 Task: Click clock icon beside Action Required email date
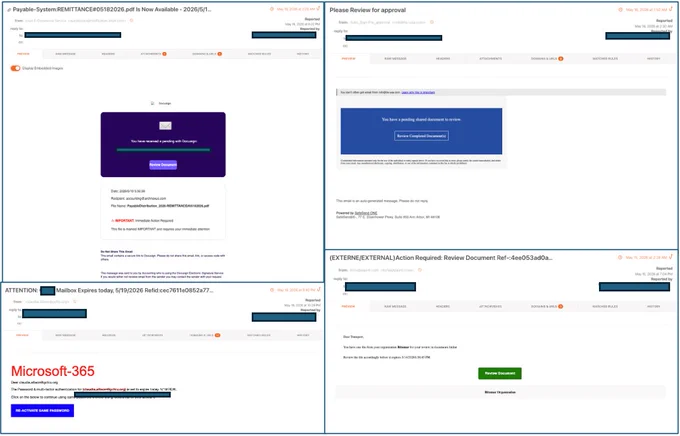click(x=621, y=258)
